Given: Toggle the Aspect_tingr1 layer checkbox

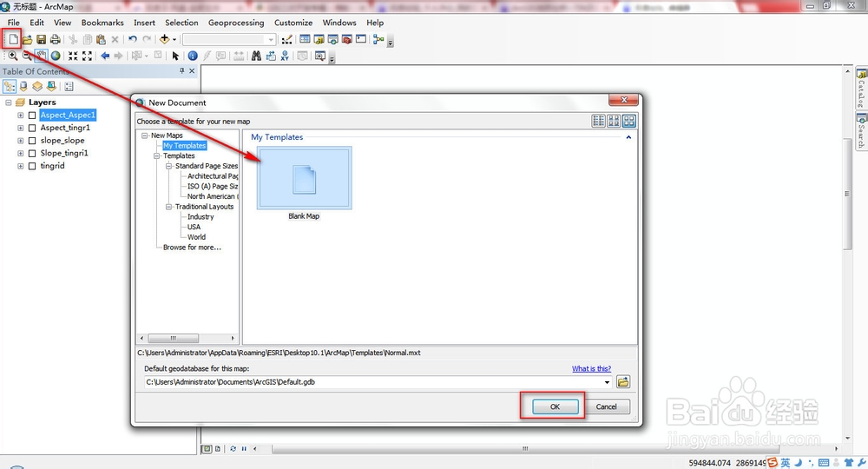Looking at the screenshot, I should (x=32, y=128).
